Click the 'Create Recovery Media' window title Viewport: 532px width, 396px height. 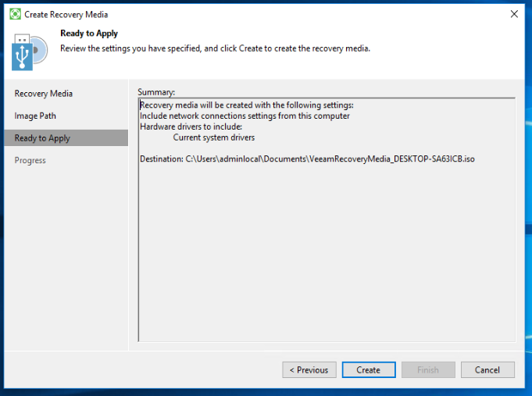[x=66, y=15]
